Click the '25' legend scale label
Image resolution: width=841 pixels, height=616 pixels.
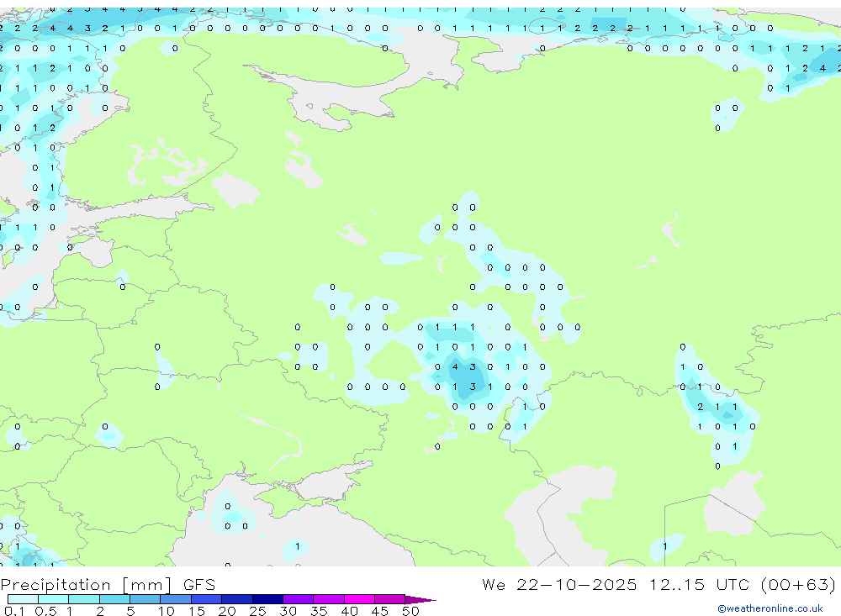(x=257, y=611)
